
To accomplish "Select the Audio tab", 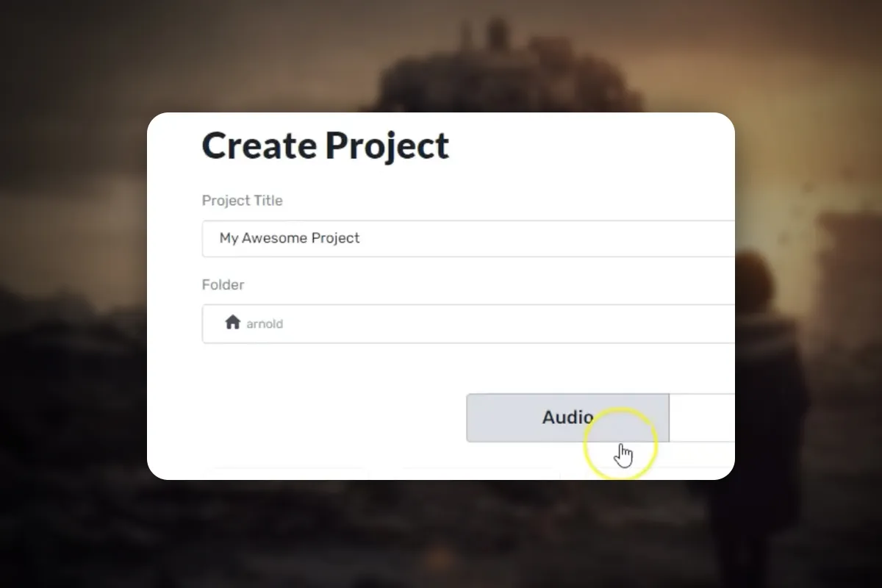I will [x=567, y=417].
